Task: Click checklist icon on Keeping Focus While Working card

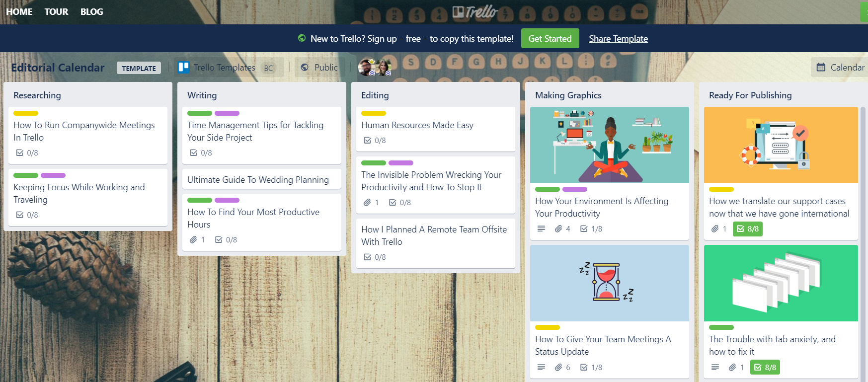Action: [x=20, y=215]
